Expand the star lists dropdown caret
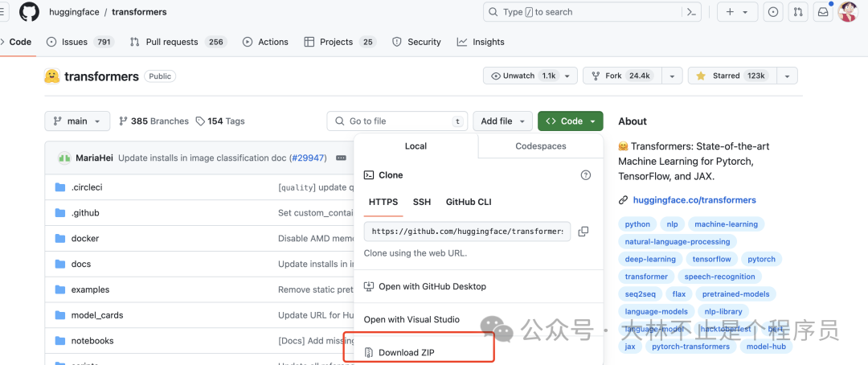This screenshot has width=868, height=365. (x=787, y=76)
